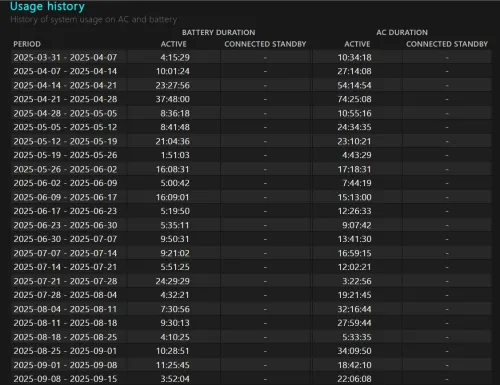The image size is (500, 385).
Task: Select AC active value 13:41:30
Action: (354, 239)
